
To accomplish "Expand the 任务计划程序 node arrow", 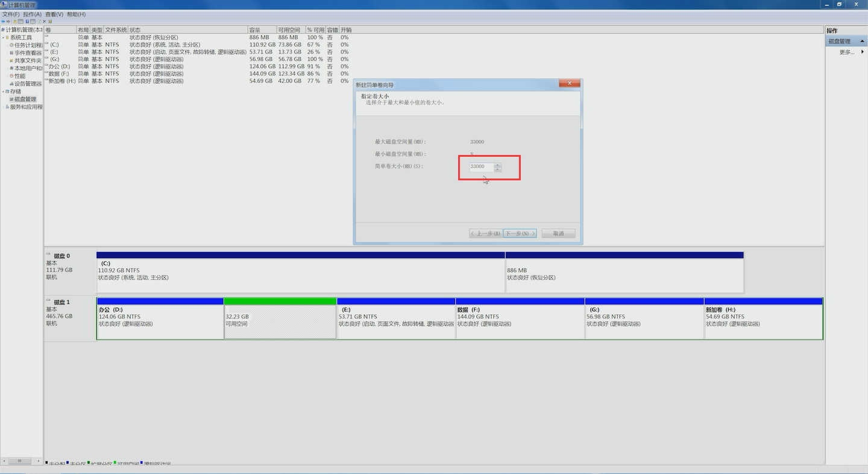I will point(7,45).
